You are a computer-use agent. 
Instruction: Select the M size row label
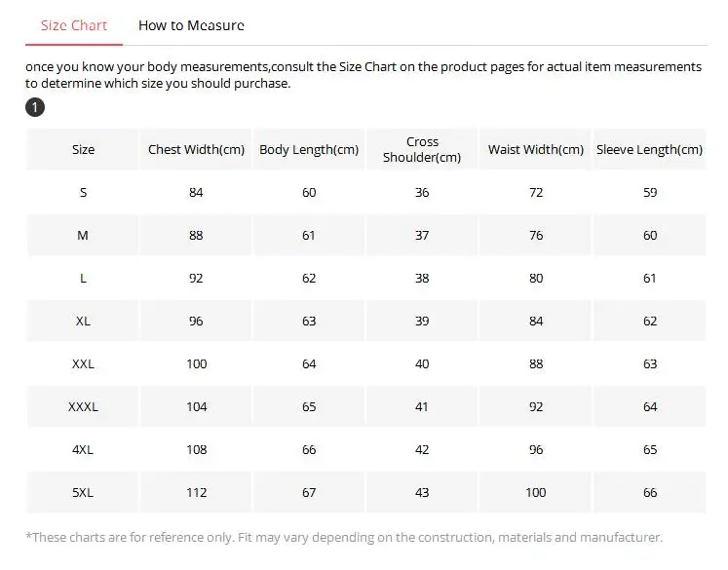click(84, 235)
